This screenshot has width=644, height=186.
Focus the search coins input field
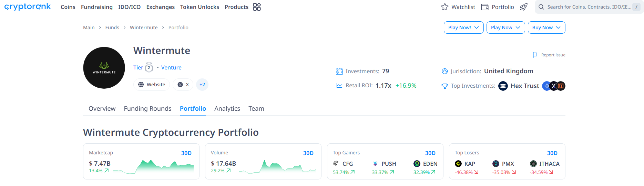(589, 7)
